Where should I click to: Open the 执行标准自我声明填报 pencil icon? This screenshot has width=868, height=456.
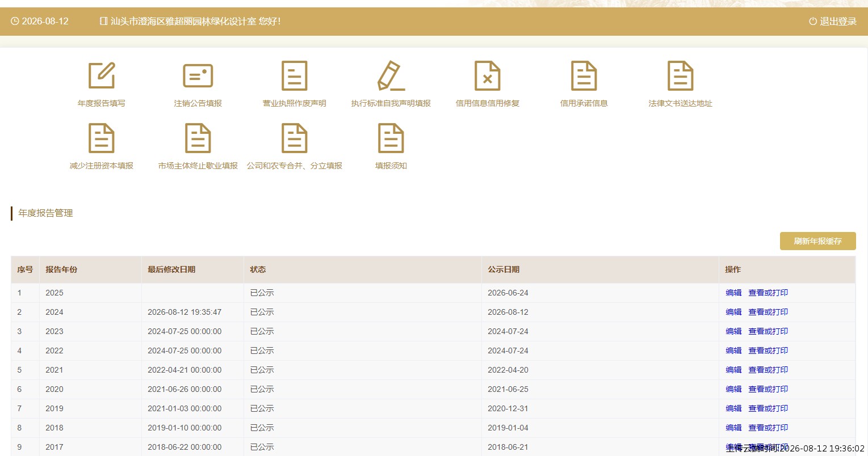click(391, 75)
